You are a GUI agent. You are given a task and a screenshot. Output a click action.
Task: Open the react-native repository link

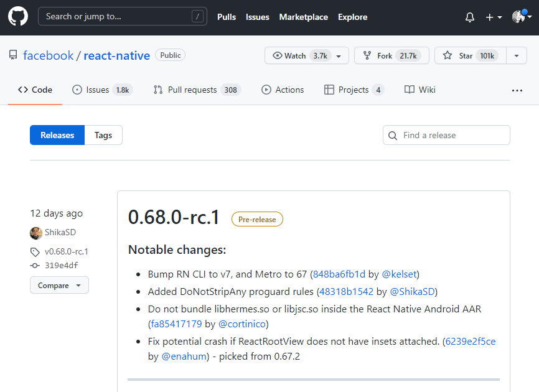point(117,55)
